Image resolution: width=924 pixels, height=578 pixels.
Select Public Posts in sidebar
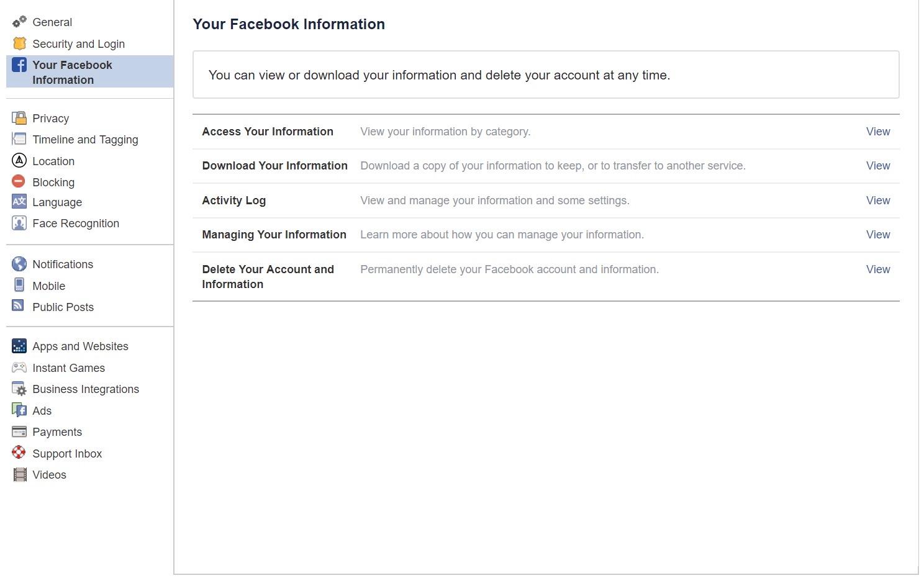pos(63,307)
